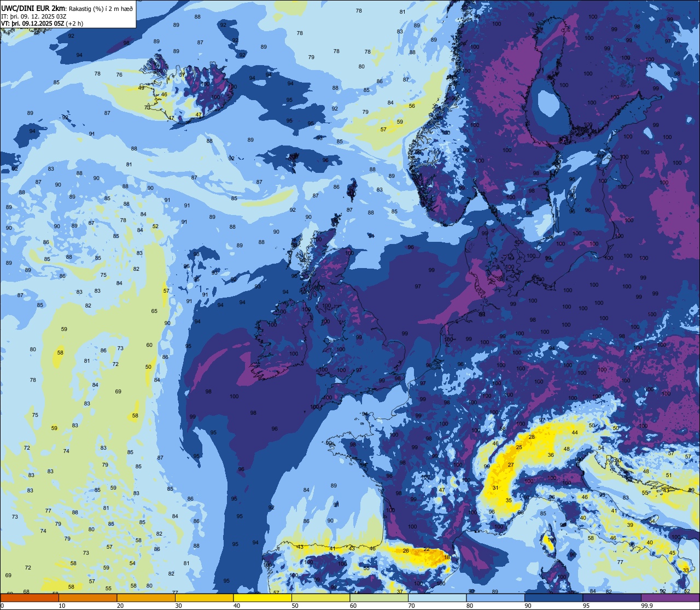Screen dimensions: 700x610
Task: Click the humidity value "44" north of the Alps
Action: (575, 433)
